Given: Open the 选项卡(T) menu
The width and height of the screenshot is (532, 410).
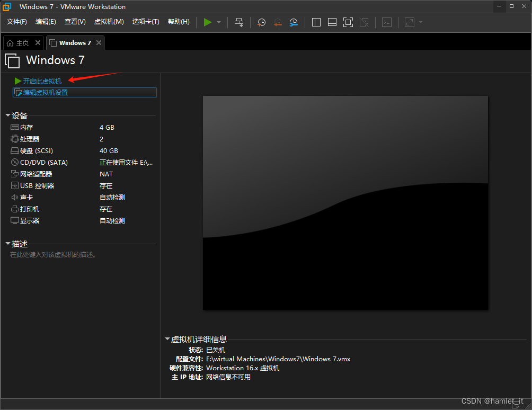Looking at the screenshot, I should (146, 22).
